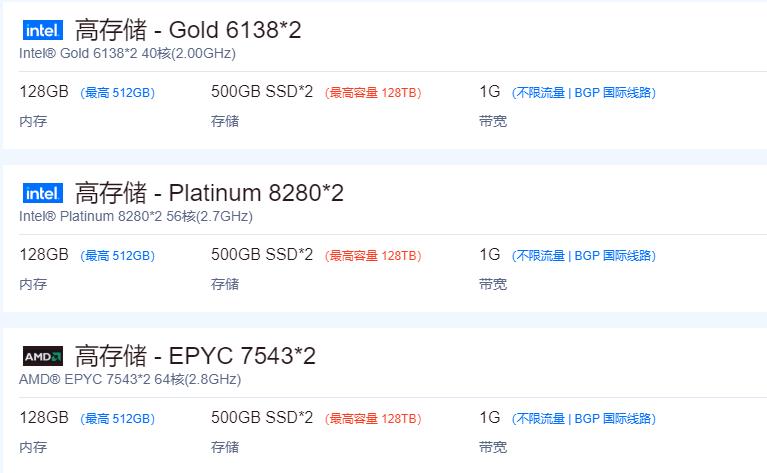Open the 高存储 - EPYC 7543*2 server title

tap(195, 356)
